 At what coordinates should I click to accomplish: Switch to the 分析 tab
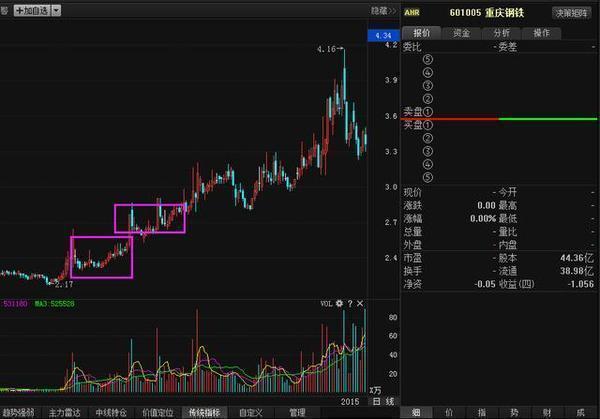coord(501,33)
